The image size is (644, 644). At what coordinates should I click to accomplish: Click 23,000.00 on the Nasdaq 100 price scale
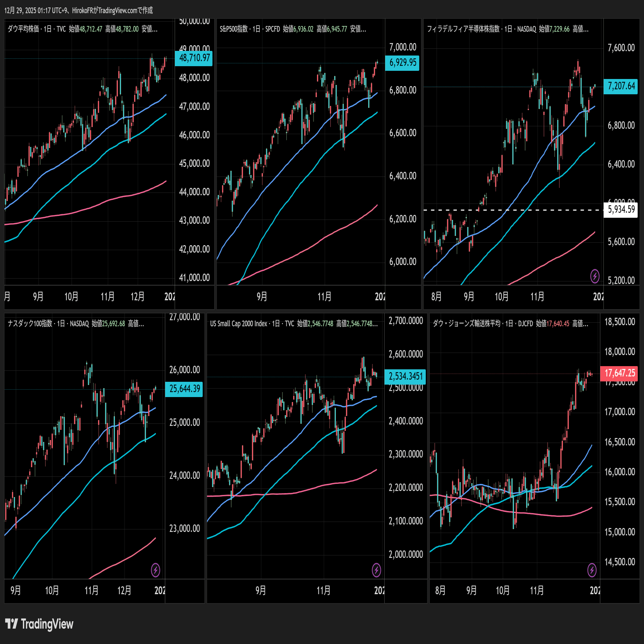tap(185, 528)
